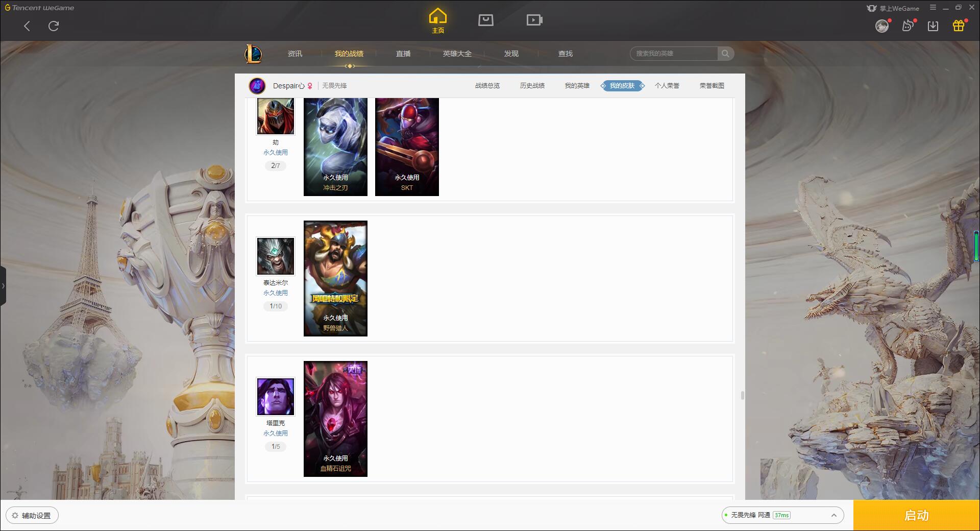The height and width of the screenshot is (531, 980).
Task: Expand the left side panel handle
Action: click(3, 286)
